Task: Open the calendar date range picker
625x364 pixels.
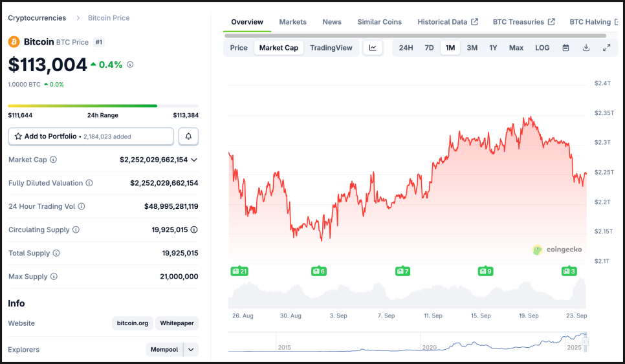Action: (x=565, y=48)
